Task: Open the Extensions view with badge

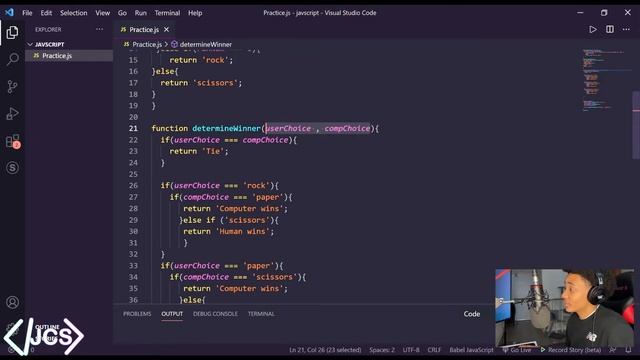Action: [13, 141]
